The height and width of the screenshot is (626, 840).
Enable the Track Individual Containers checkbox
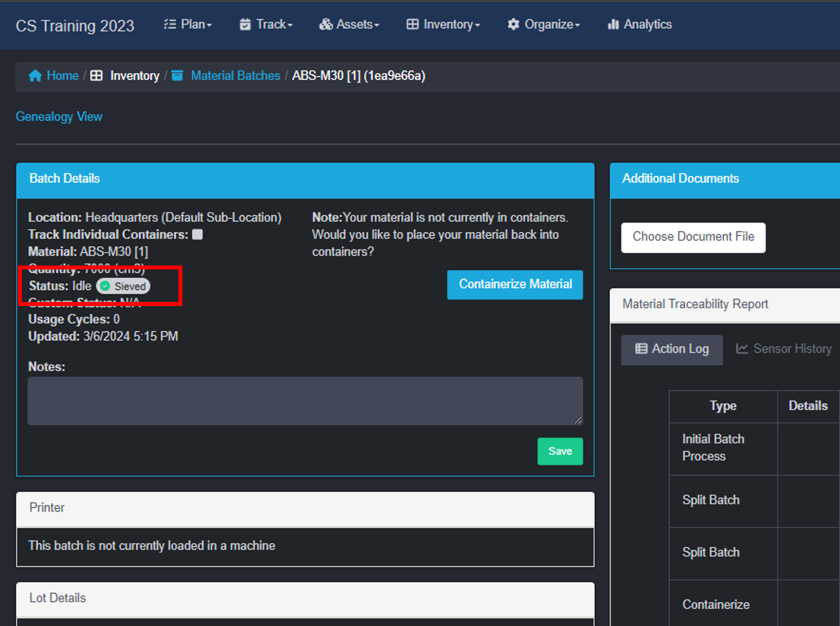[197, 234]
